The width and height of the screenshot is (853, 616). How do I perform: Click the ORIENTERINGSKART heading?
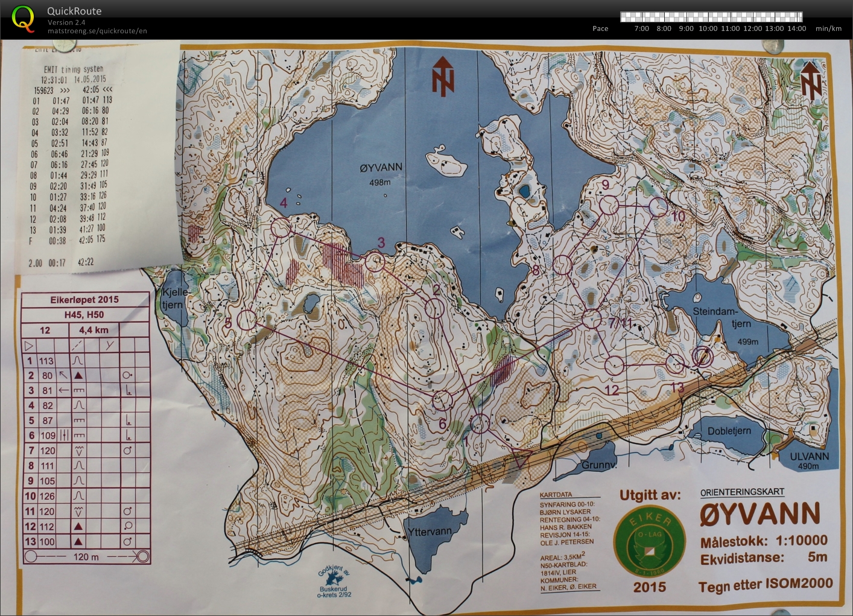point(742,492)
